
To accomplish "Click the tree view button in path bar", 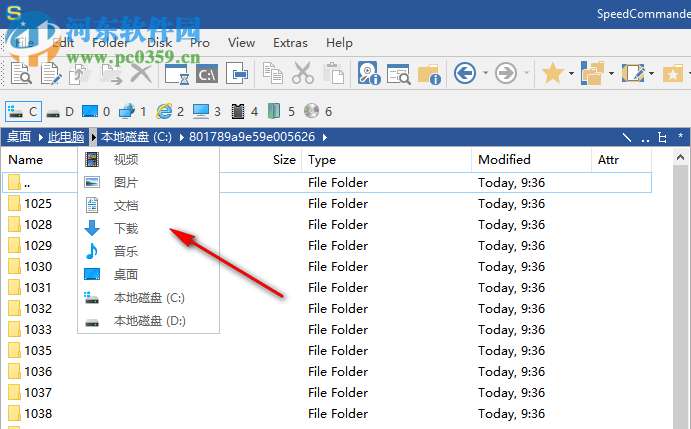I will pyautogui.click(x=662, y=138).
